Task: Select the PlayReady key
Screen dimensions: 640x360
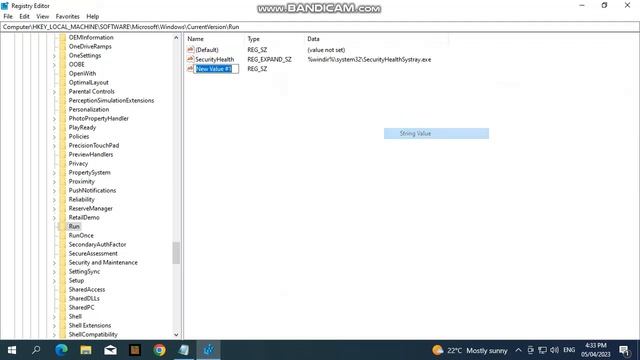Action: pos(82,127)
